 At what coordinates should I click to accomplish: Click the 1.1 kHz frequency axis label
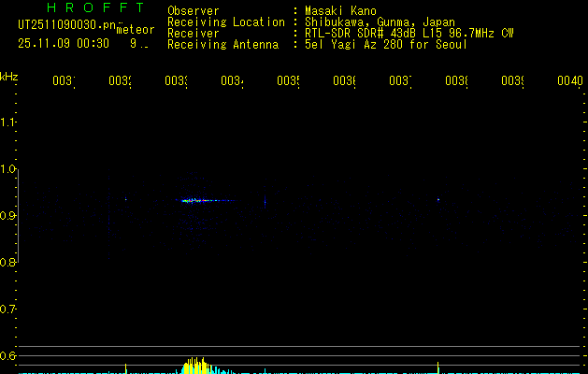(8, 122)
